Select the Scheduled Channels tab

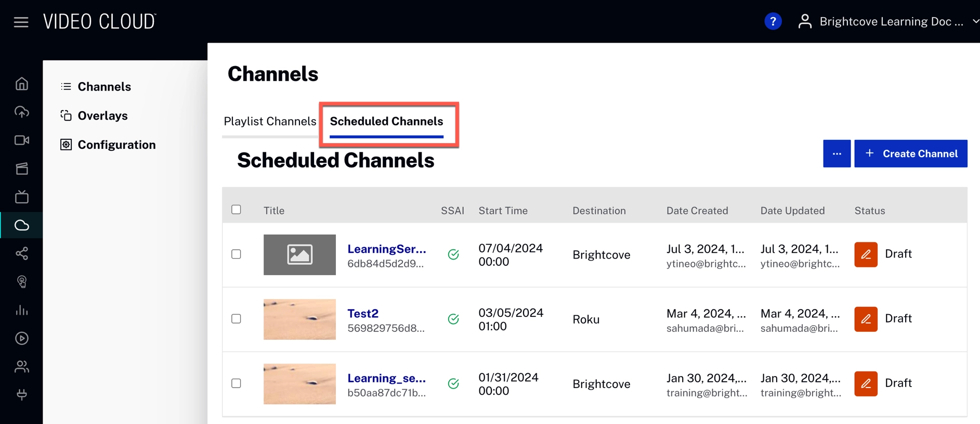[x=386, y=121]
